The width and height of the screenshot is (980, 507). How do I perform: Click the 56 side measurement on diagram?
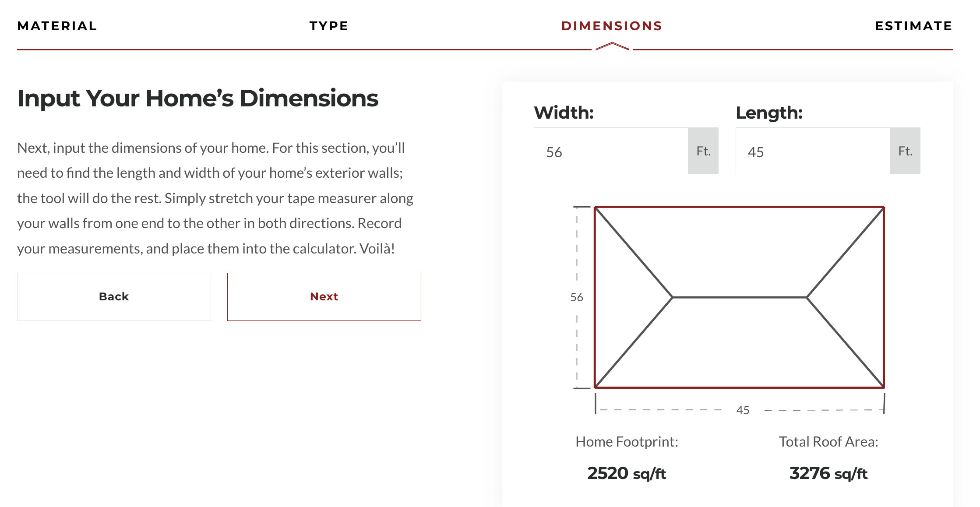(577, 298)
